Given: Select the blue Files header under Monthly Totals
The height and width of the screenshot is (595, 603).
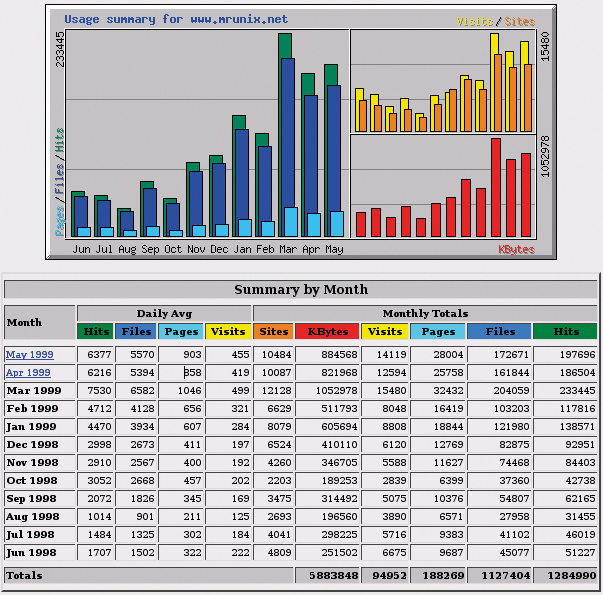Looking at the screenshot, I should (499, 331).
